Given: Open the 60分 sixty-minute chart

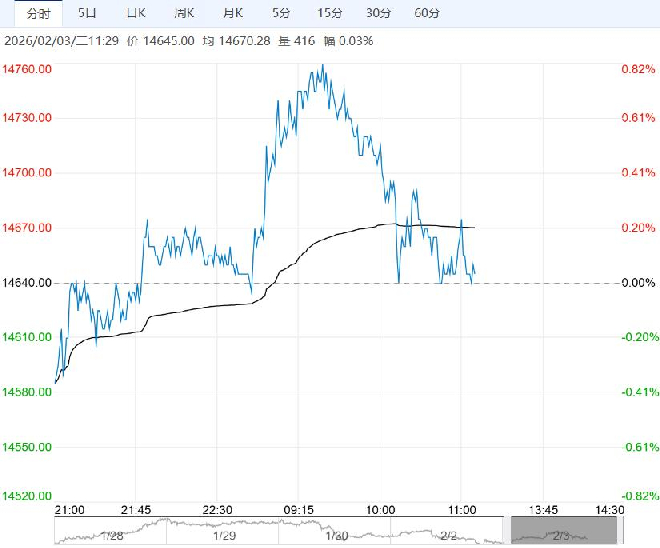Looking at the screenshot, I should click(x=426, y=13).
